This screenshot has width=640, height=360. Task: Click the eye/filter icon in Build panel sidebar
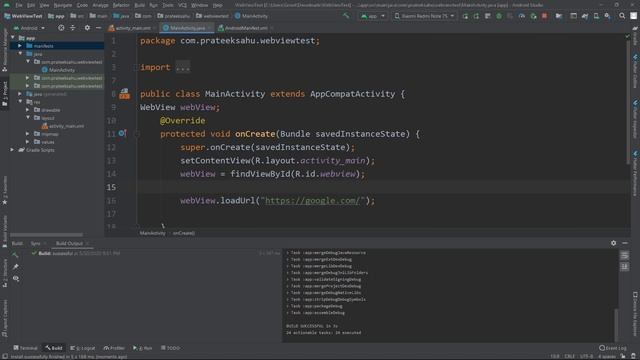(16, 278)
